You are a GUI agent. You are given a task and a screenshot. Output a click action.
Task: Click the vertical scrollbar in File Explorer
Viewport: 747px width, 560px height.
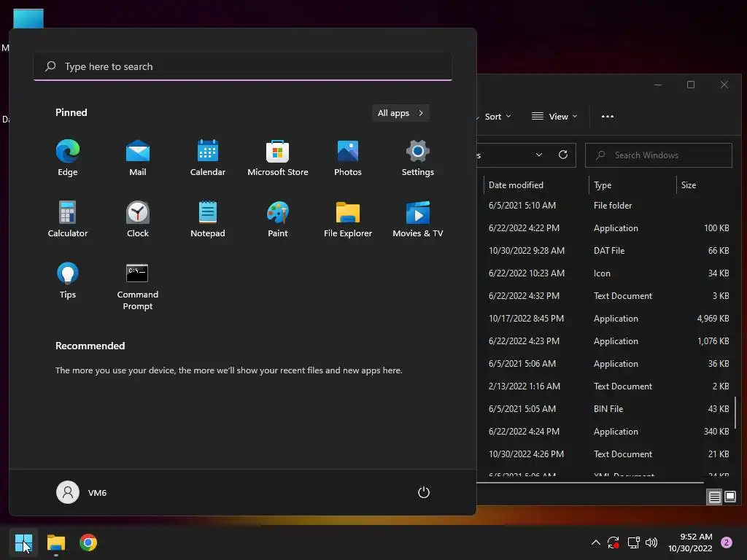point(736,413)
